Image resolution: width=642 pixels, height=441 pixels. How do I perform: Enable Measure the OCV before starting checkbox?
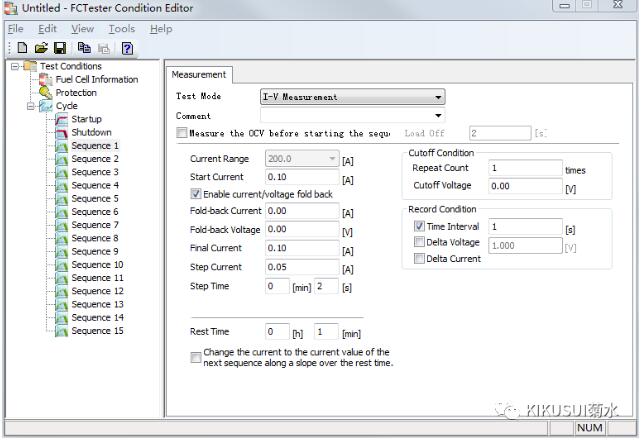(181, 133)
